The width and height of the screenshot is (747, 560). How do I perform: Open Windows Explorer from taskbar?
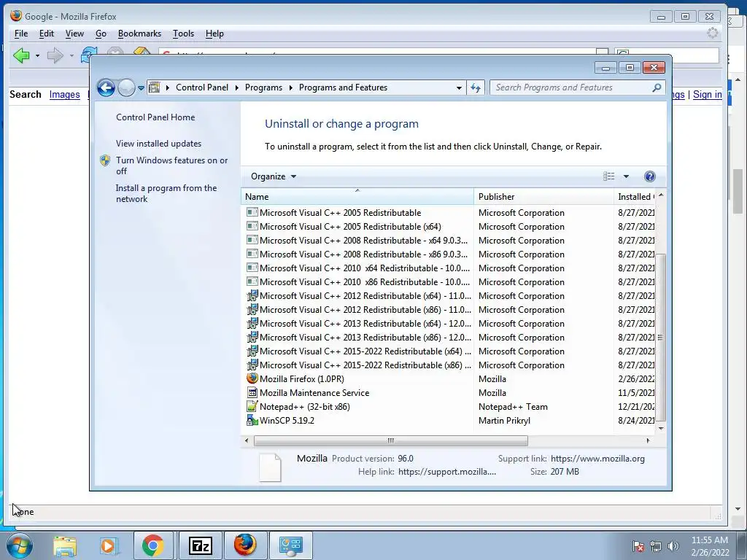tap(65, 545)
